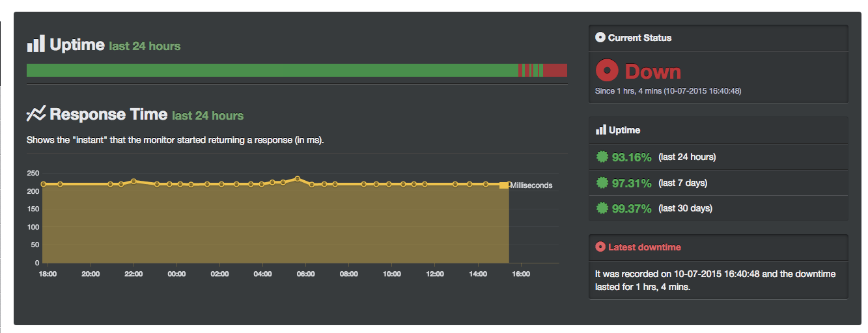Screen dimensions: 868x333
Task: Click the widest red segment ending the uptime bar
Action: (555, 70)
